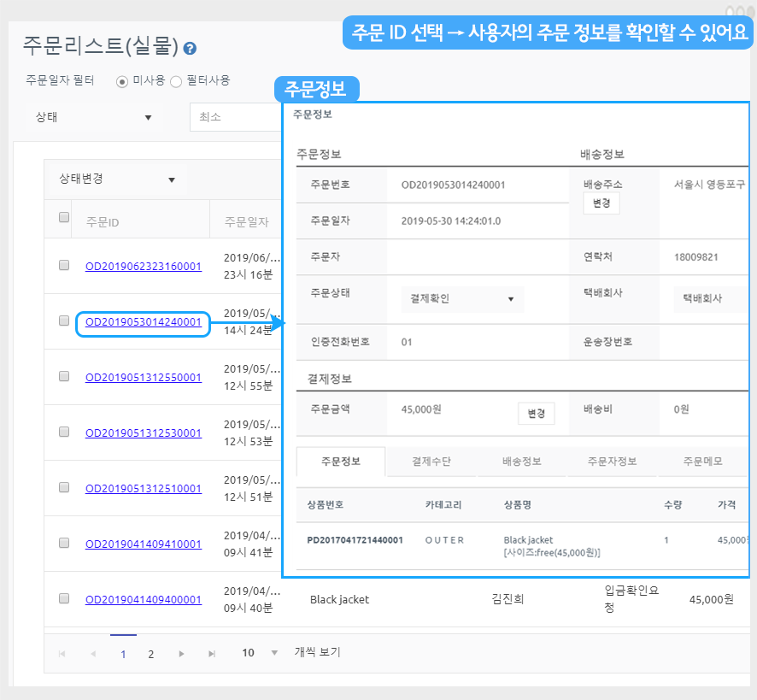Go to previous page in pagination
Screen dimensions: 757x700
coord(92,654)
